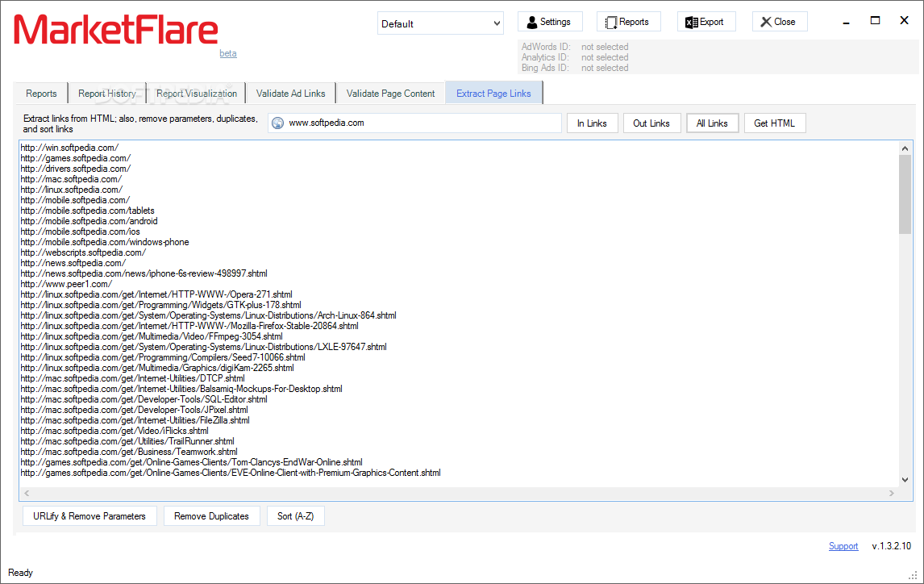Click the globe icon in URL field
The image size is (924, 584).
tap(277, 123)
